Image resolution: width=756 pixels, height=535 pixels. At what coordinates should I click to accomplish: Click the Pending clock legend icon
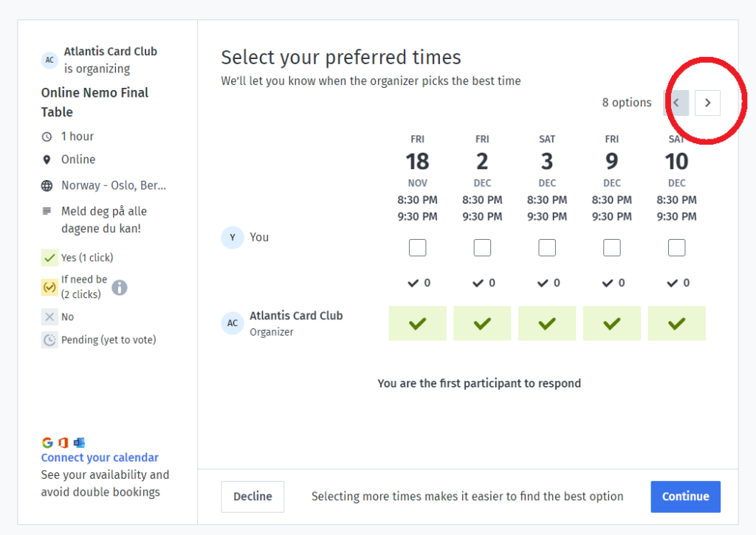[49, 340]
